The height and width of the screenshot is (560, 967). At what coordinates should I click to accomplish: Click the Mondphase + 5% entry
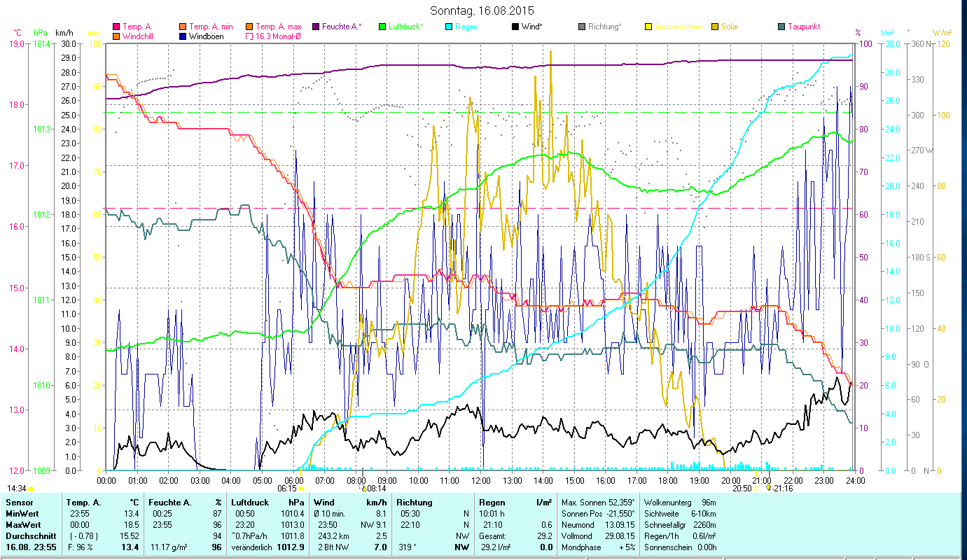coord(597,547)
